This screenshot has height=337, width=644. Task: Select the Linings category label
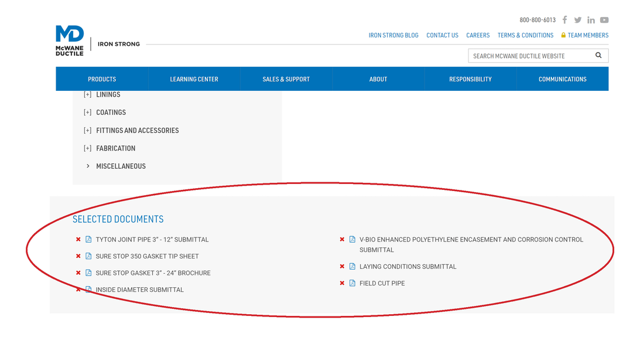click(108, 94)
